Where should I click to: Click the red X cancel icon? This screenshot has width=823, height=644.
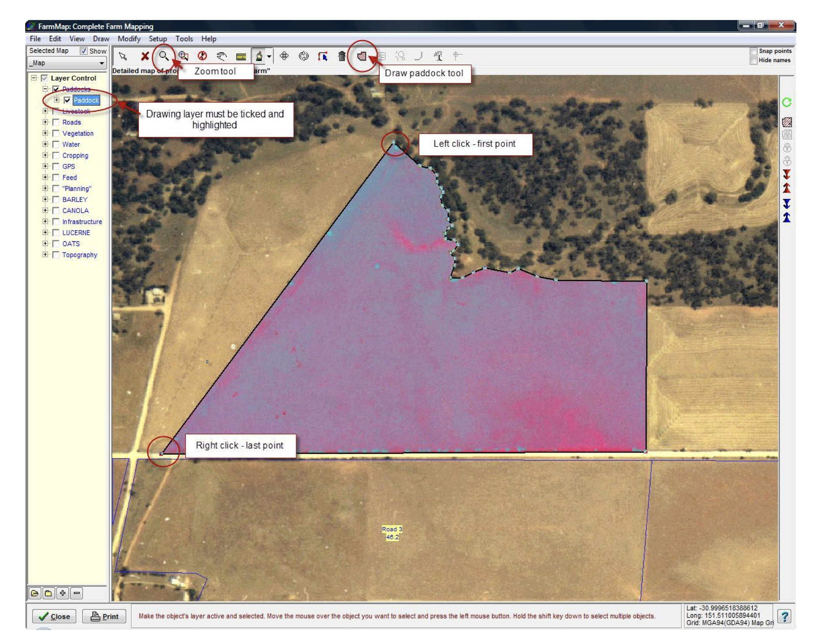145,56
